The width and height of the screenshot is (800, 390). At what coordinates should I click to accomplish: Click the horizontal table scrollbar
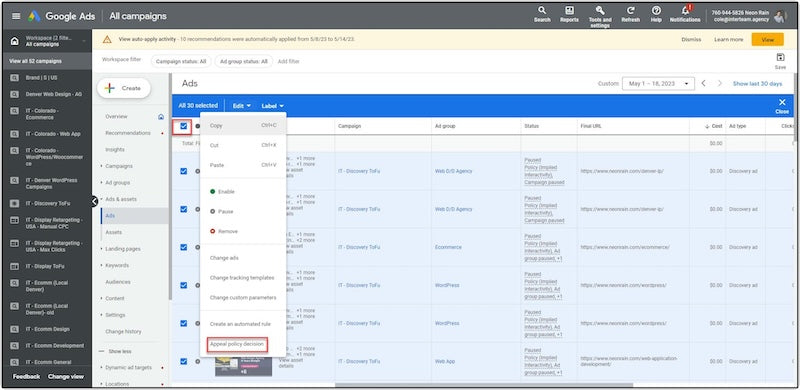484,385
